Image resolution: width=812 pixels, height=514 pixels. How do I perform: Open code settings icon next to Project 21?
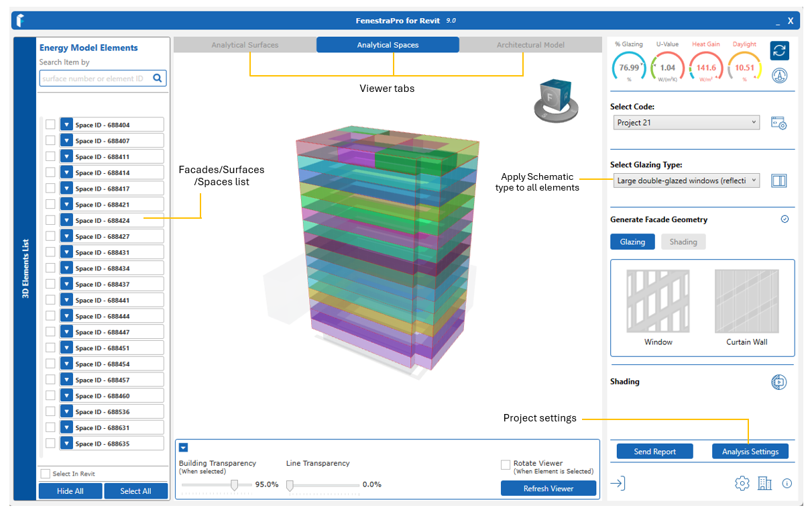click(x=778, y=123)
